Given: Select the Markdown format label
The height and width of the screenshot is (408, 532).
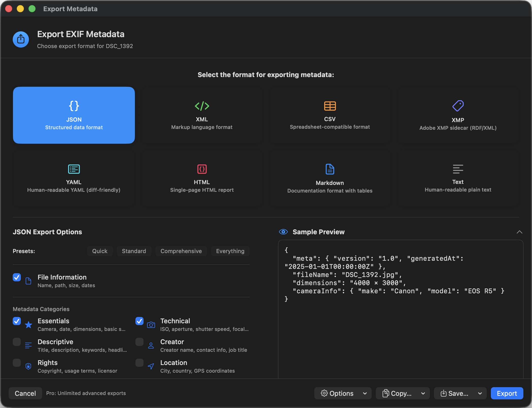Looking at the screenshot, I should click(x=330, y=183).
